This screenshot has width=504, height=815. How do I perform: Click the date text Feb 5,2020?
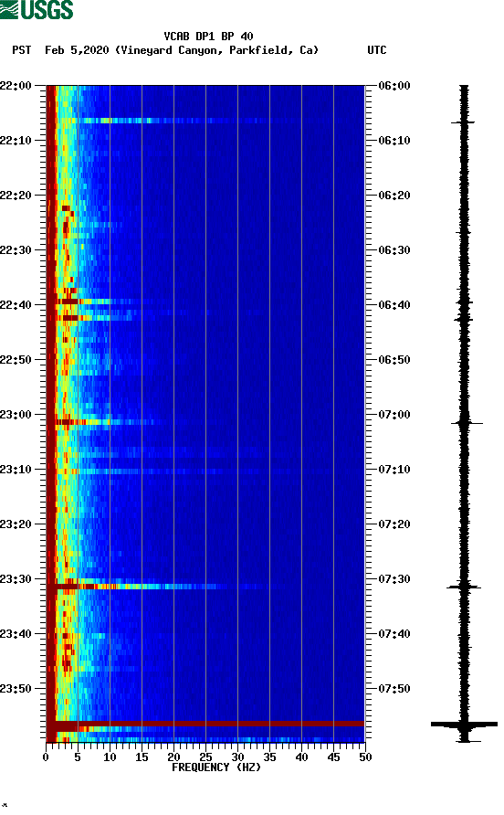point(77,50)
